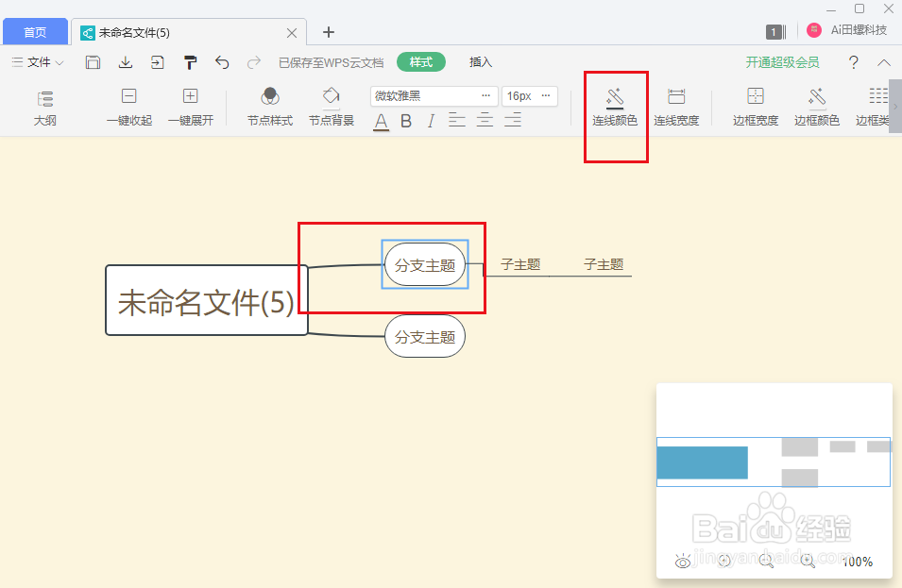Viewport: 902px width, 588px height.
Task: Click the format painter icon
Action: pyautogui.click(x=190, y=62)
